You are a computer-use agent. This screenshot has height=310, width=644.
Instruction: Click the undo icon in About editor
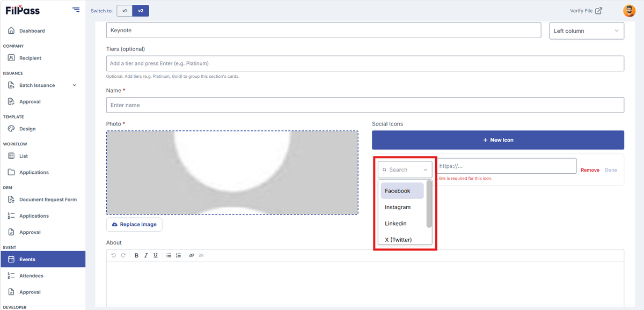[x=114, y=255]
